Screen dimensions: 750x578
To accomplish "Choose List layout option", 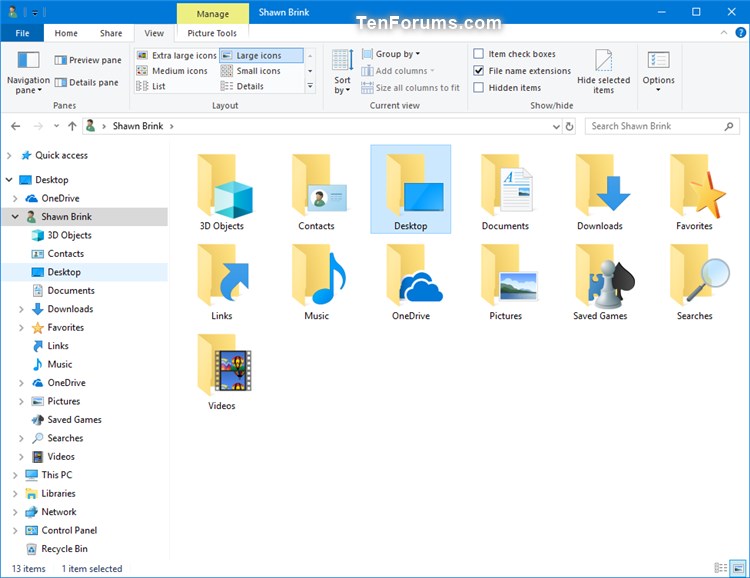I will pyautogui.click(x=151, y=86).
